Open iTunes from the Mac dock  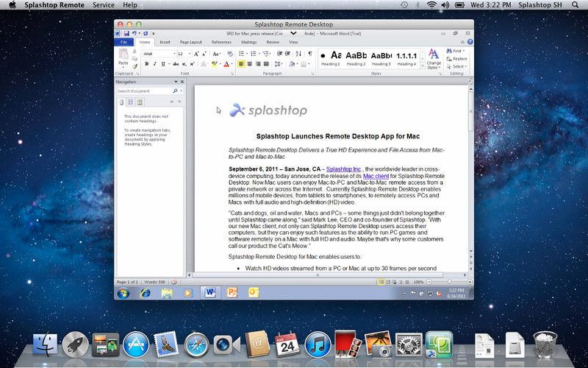(318, 344)
